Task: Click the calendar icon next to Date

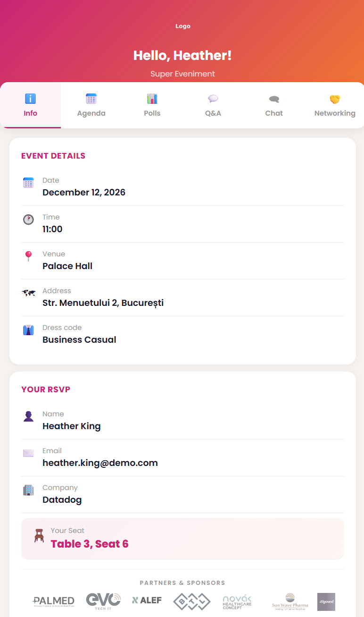Action: [x=28, y=182]
